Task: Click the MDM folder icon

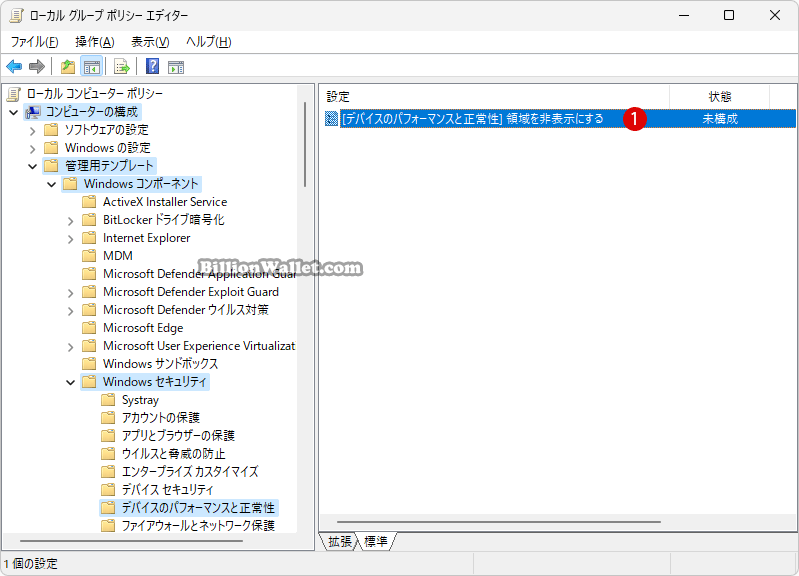Action: 89,255
